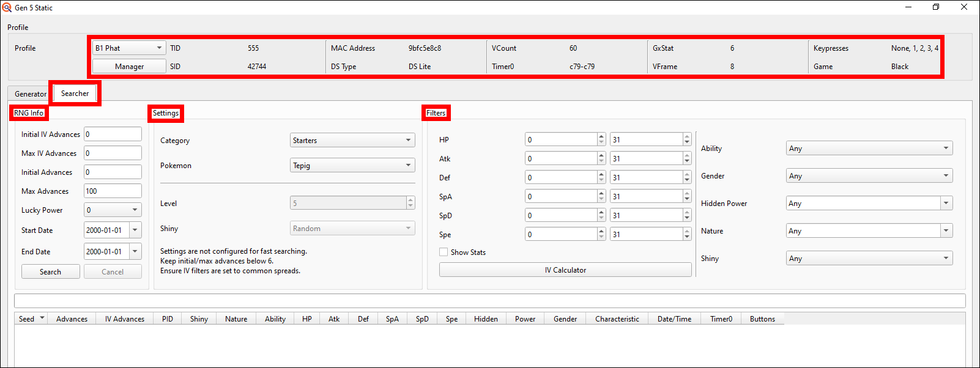The height and width of the screenshot is (368, 980).
Task: Click the Keypresses value None, 1, 2, 3, 4
Action: click(x=915, y=48)
